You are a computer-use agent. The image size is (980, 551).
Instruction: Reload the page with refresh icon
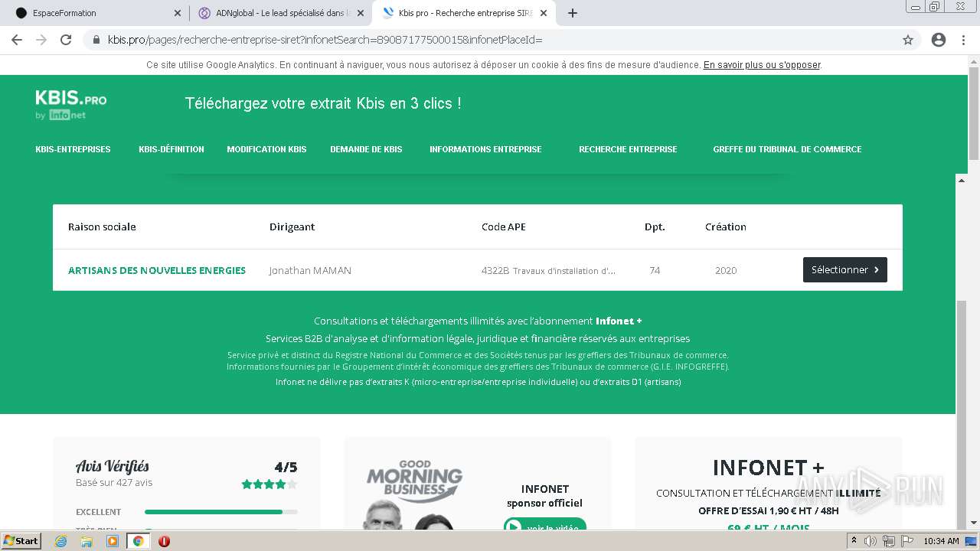66,40
